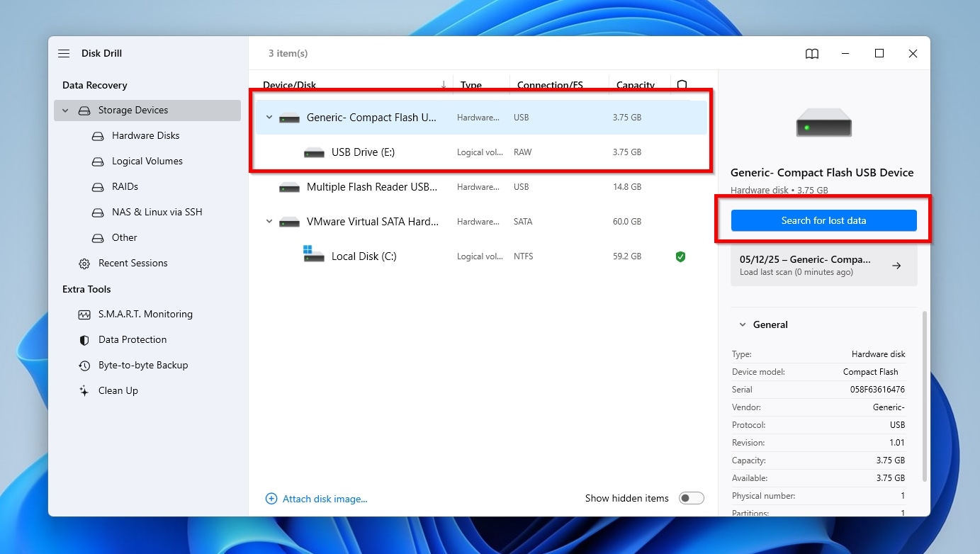Click the NAS & Linux via SSH icon
Image resolution: width=980 pixels, height=554 pixels.
coord(98,213)
